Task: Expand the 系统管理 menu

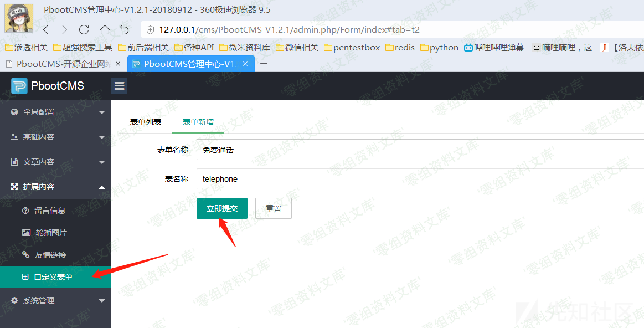Action: pyautogui.click(x=55, y=300)
